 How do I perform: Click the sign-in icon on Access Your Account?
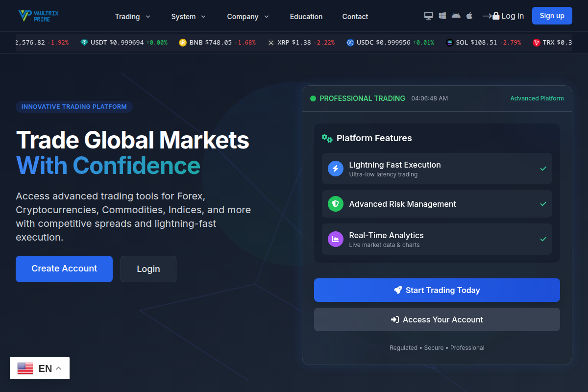pyautogui.click(x=395, y=319)
